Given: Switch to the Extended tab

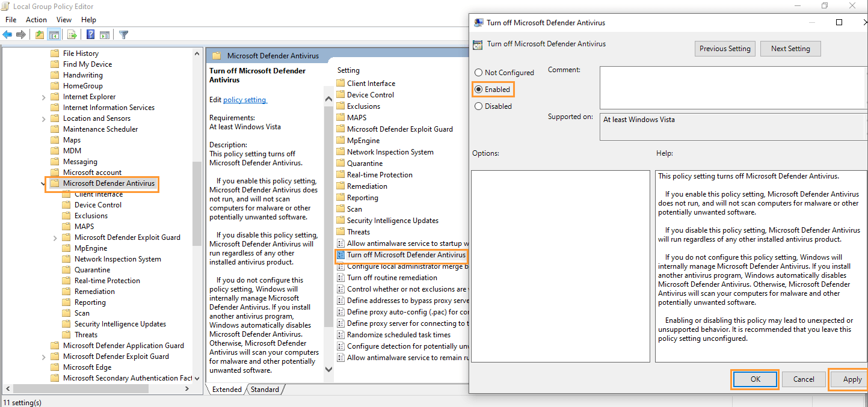Looking at the screenshot, I should 227,390.
